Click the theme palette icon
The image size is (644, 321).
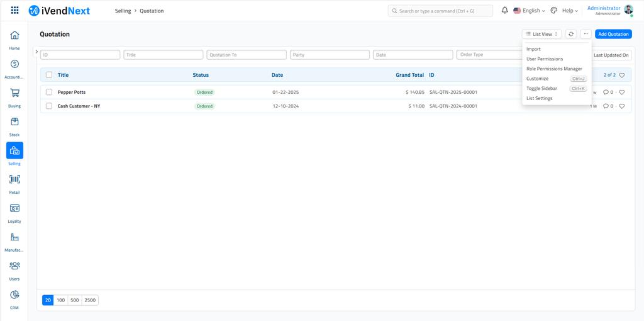pyautogui.click(x=553, y=11)
